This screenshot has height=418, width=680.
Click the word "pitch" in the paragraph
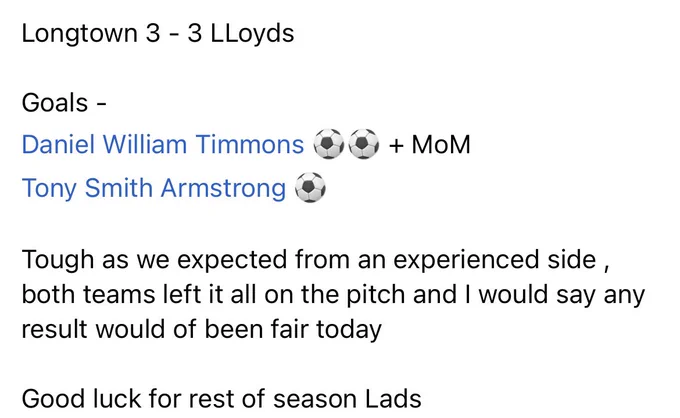[x=376, y=295]
